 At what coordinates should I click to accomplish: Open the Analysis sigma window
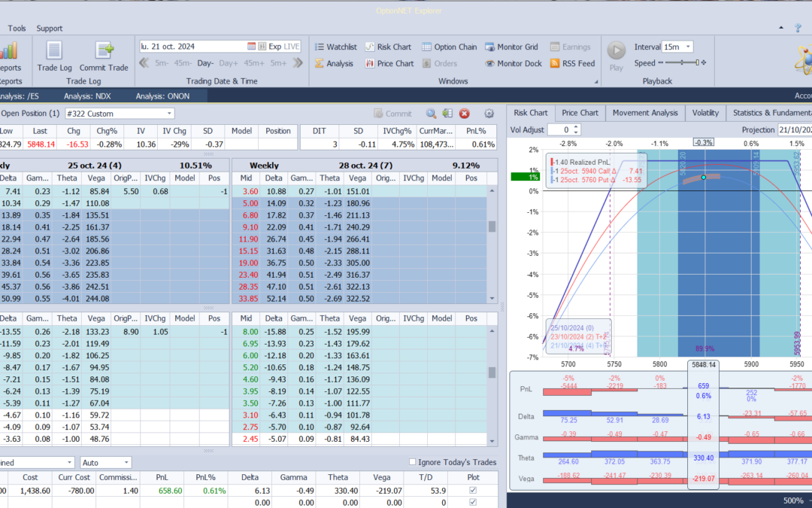(334, 63)
